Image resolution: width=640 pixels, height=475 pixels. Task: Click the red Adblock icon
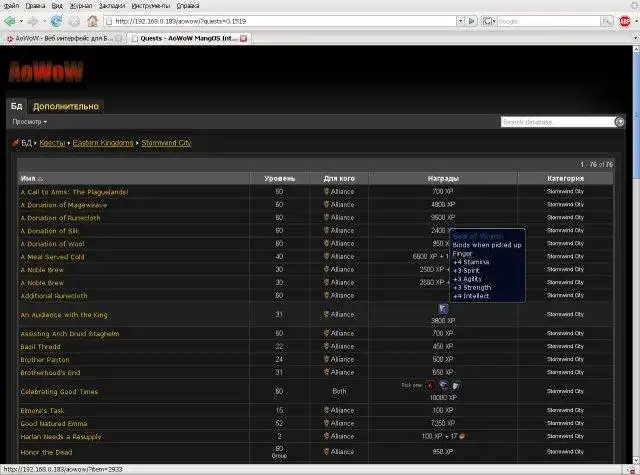[625, 21]
